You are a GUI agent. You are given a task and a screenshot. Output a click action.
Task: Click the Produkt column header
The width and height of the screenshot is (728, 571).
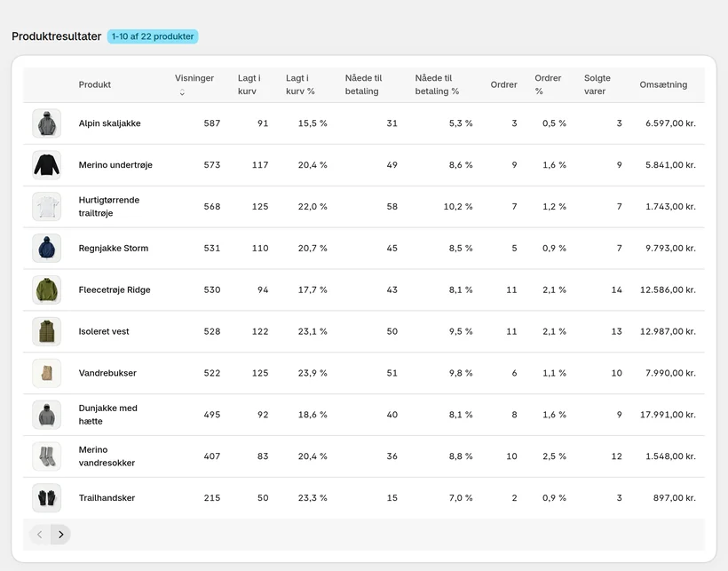pyautogui.click(x=95, y=84)
